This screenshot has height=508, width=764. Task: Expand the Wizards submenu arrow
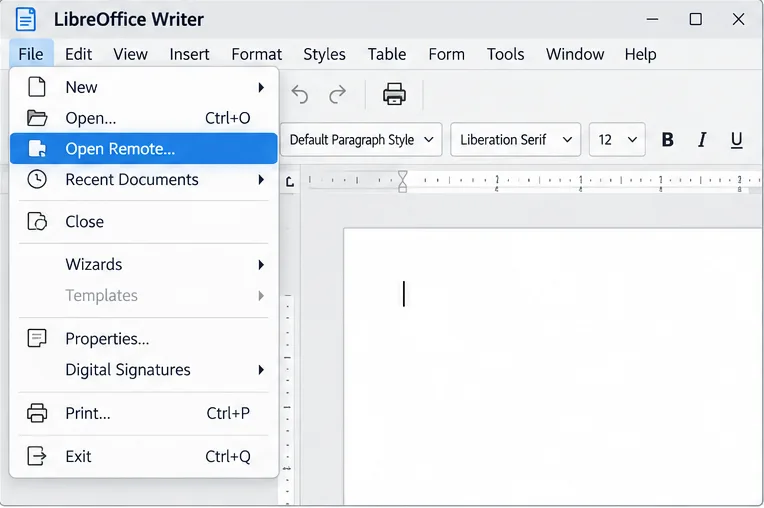point(261,264)
